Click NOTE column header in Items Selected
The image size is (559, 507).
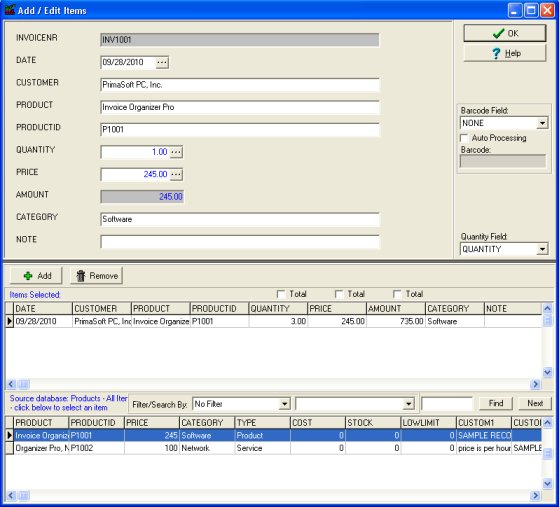click(513, 308)
